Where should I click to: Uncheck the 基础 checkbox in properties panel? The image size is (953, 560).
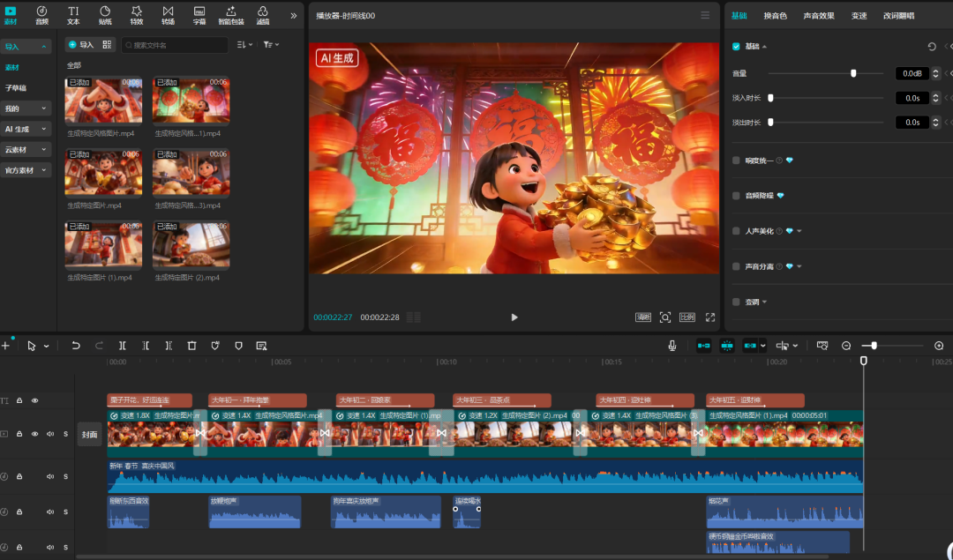tap(737, 47)
